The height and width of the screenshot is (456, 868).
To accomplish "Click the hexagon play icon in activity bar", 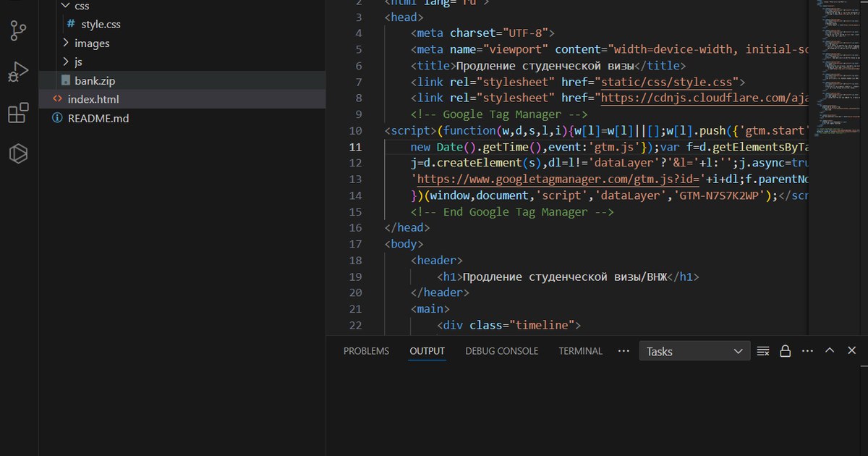I will [18, 154].
